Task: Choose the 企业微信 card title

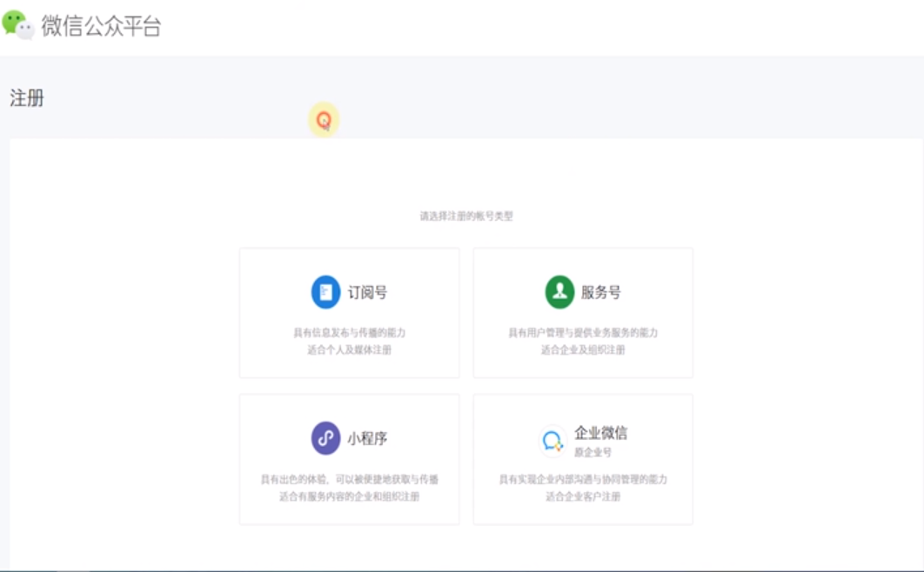Action: point(600,433)
